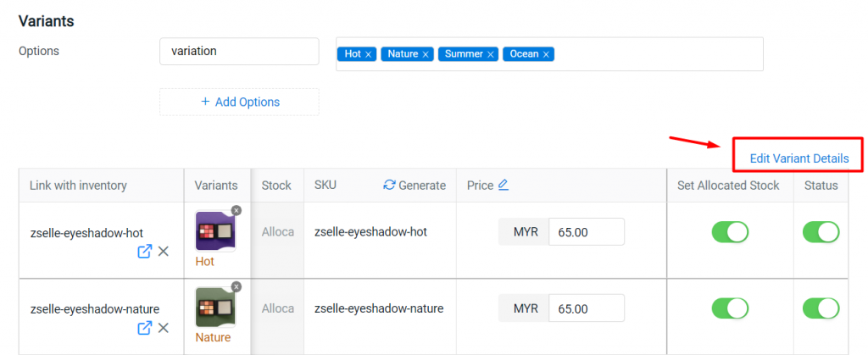The height and width of the screenshot is (355, 868).
Task: Toggle allocated stock for Hot variant
Action: pos(730,232)
